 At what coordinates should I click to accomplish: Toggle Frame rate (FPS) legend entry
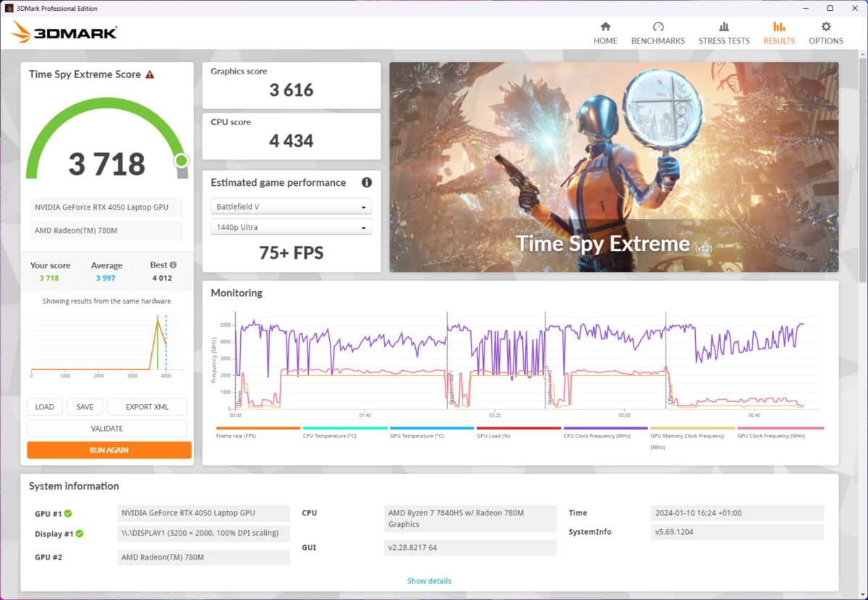[258, 433]
